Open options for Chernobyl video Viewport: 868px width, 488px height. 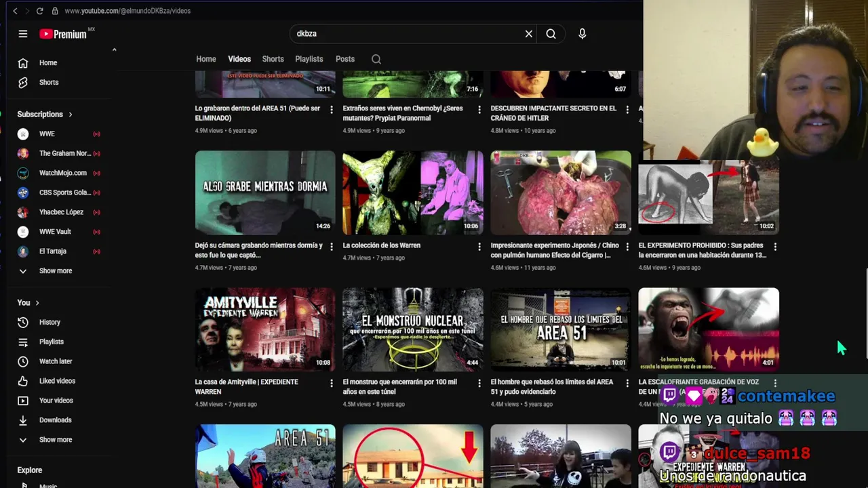tap(479, 109)
